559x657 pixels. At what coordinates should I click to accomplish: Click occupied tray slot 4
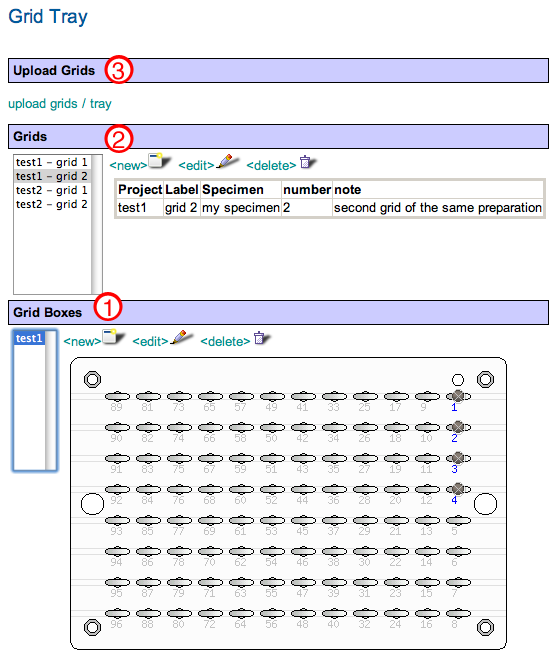(458, 489)
